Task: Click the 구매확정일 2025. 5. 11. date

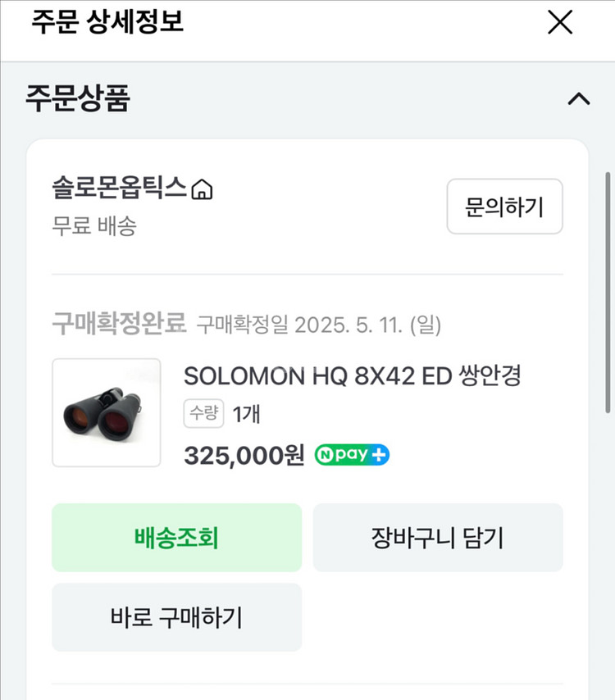Action: pyautogui.click(x=319, y=325)
